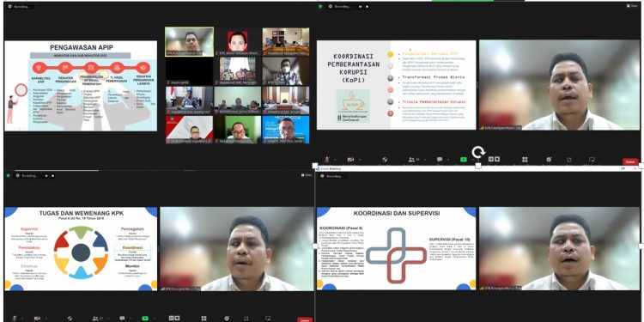Click the Koordinasi dan Supervisi slide
The width and height of the screenshot is (644, 322).
(397, 248)
